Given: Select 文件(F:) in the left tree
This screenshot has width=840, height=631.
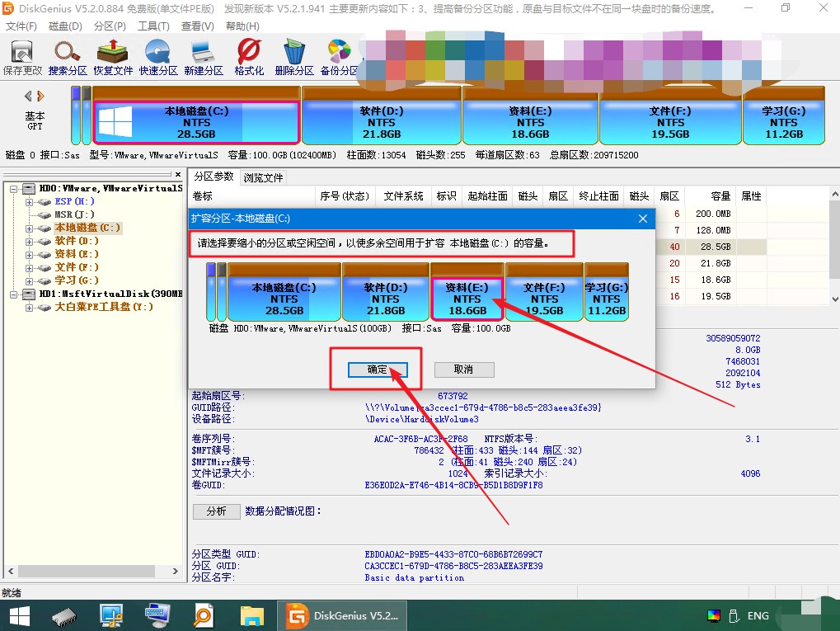Looking at the screenshot, I should point(77,267).
